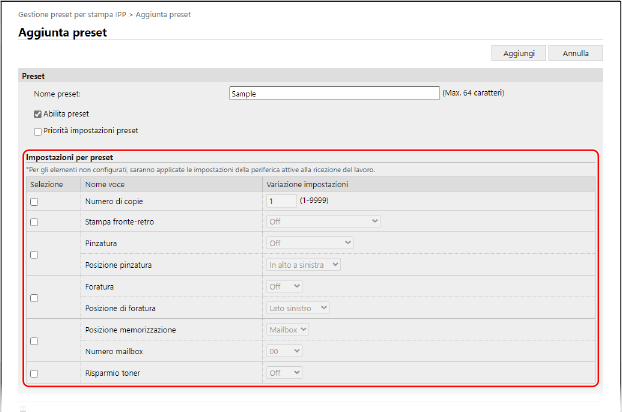Check the Foratura selection checkbox
Viewport: 622px width, 412px height.
tap(34, 297)
